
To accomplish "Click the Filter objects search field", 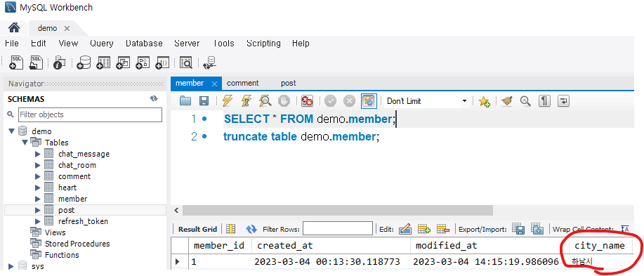I will 90,114.
